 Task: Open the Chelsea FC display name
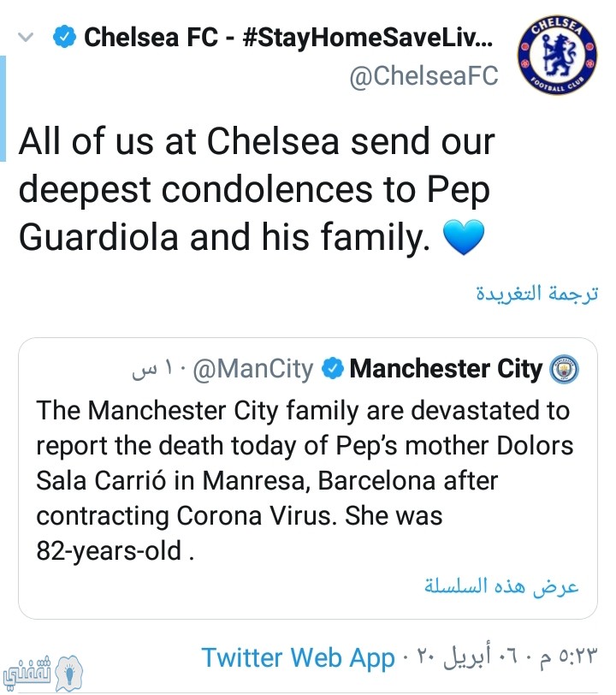point(288,38)
